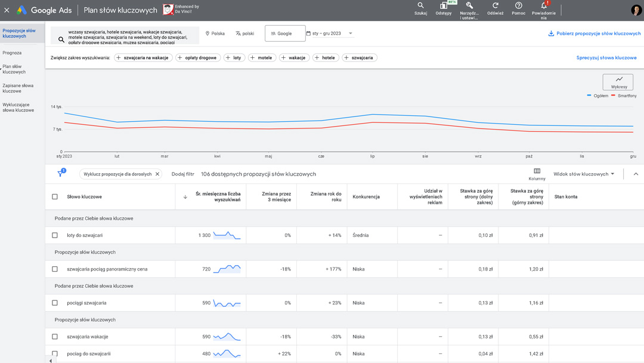
Task: Select the 'pociągi szwajcaria' checkbox
Action: click(55, 303)
